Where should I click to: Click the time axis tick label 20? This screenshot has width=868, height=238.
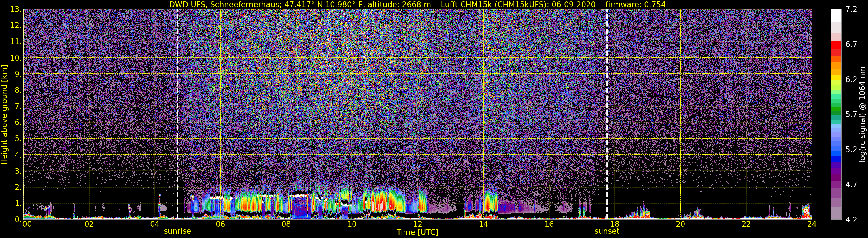pyautogui.click(x=680, y=224)
